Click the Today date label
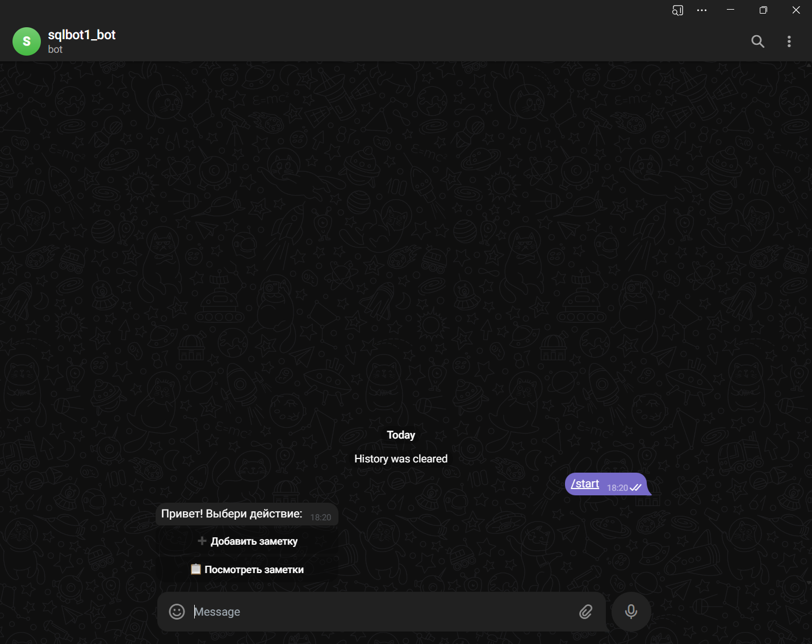Image resolution: width=812 pixels, height=644 pixels. 401,435
